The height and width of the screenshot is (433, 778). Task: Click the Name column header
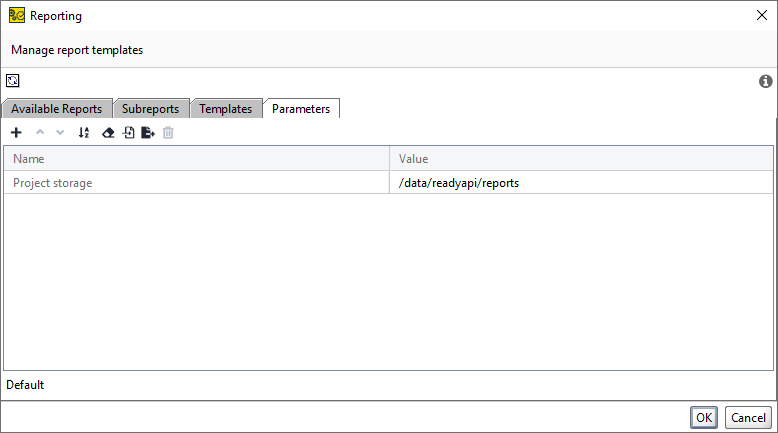(196, 159)
